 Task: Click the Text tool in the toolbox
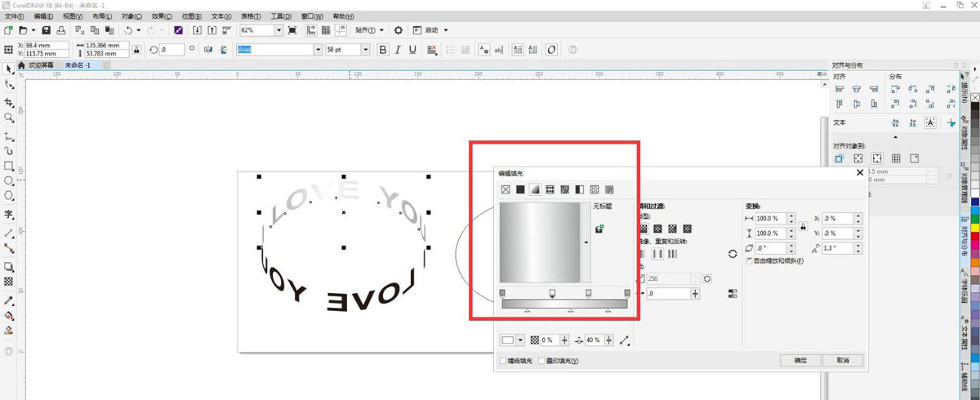tap(9, 215)
